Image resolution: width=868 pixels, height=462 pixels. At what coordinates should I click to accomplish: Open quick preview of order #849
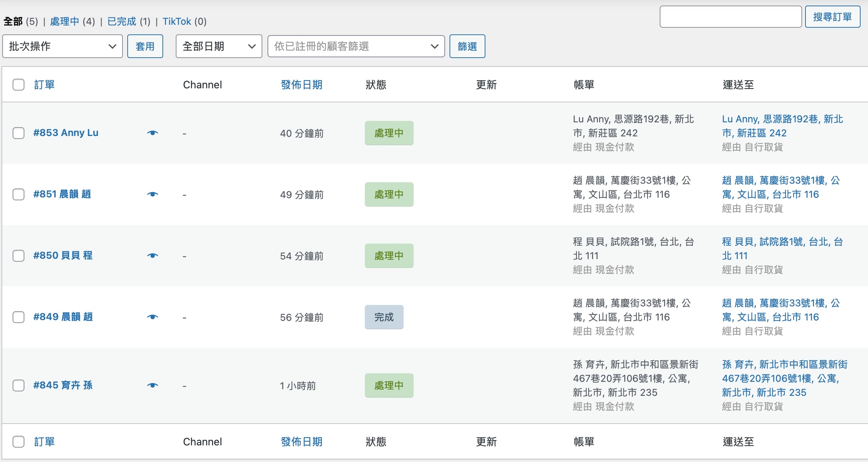152,317
